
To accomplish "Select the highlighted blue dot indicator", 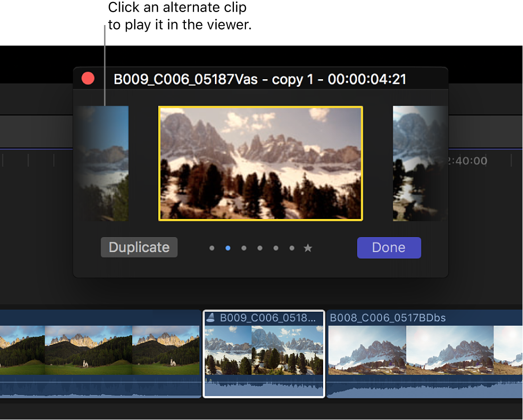I will pos(228,248).
